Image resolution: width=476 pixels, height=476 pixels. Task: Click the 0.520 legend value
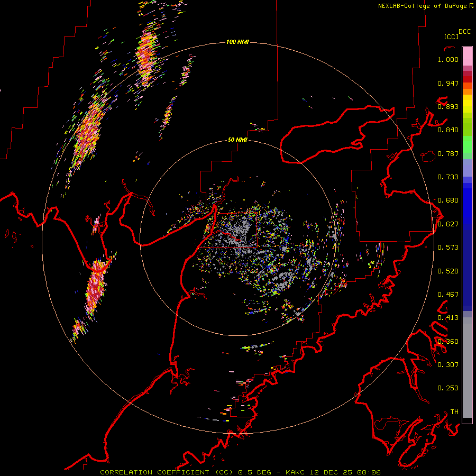(x=448, y=271)
